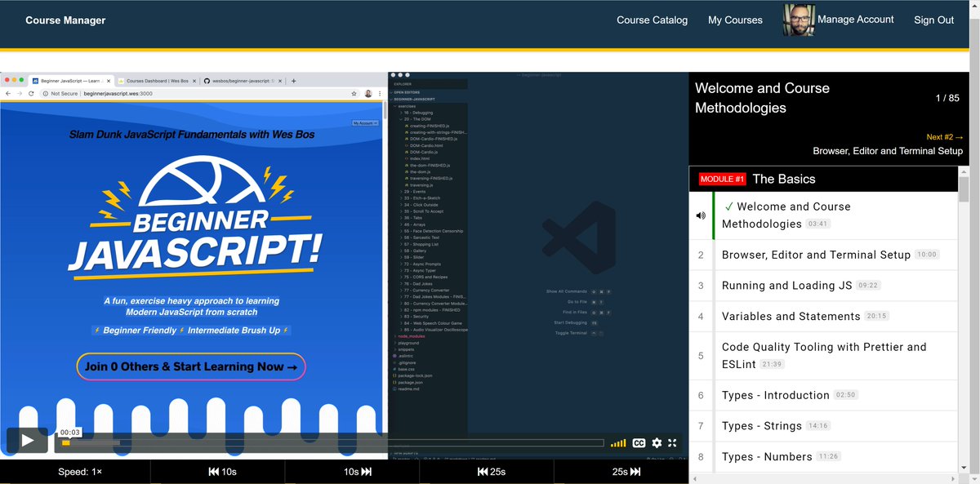Screen dimensions: 980x484
Task: Click scrollbar up arrow in lesson list
Action: tap(964, 171)
